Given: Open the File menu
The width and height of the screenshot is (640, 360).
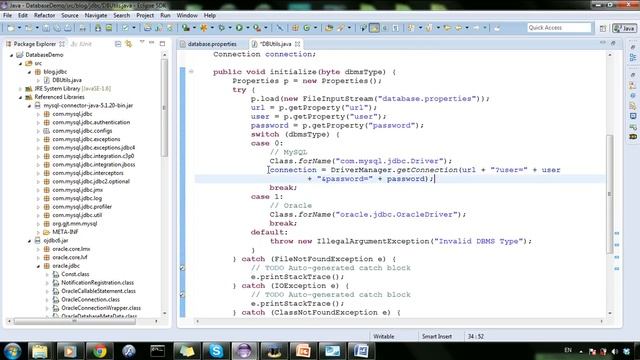Looking at the screenshot, I should 7,16.
